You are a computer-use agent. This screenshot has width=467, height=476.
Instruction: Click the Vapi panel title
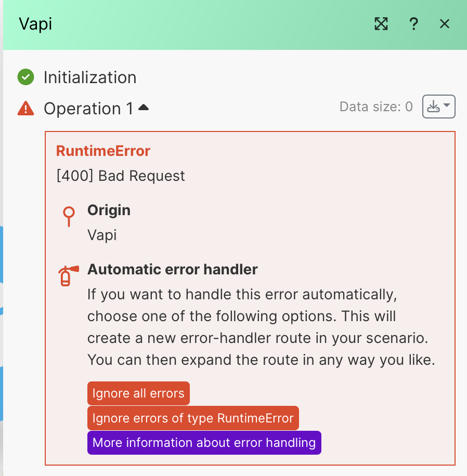35,24
